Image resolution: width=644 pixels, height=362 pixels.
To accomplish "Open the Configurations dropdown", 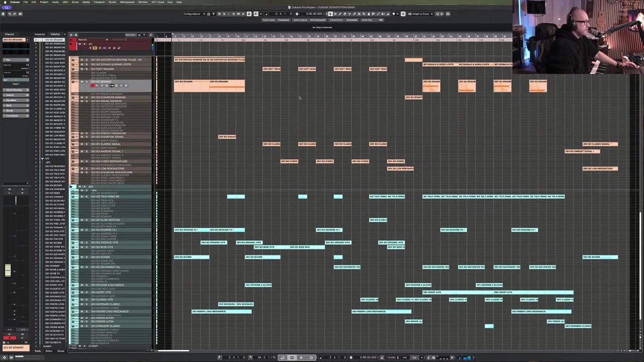I will point(194,14).
